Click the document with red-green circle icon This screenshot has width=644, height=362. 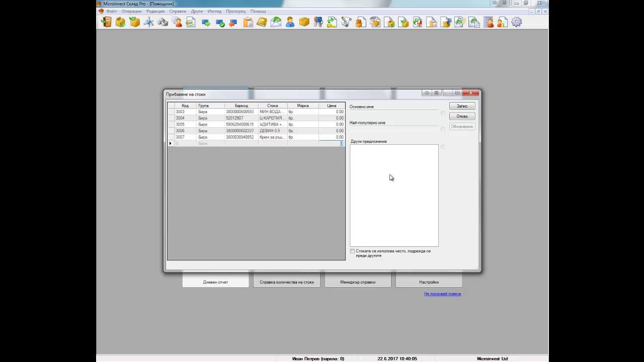tap(418, 22)
